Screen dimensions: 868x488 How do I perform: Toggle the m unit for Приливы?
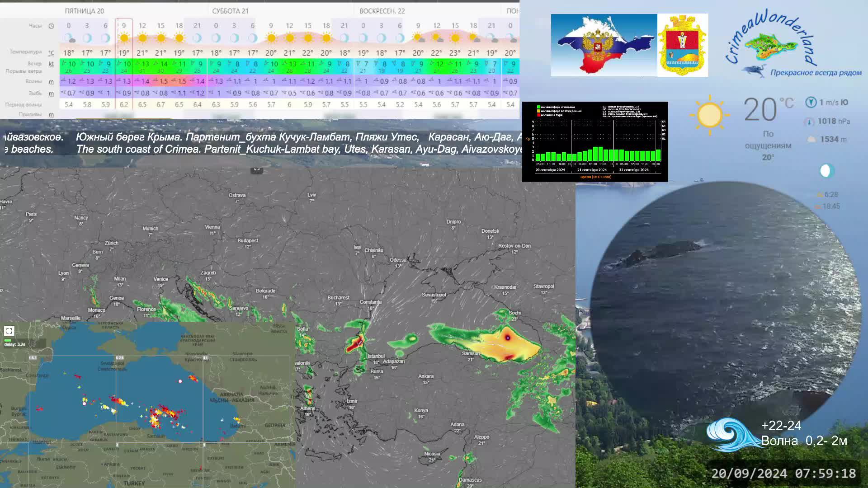point(52,115)
